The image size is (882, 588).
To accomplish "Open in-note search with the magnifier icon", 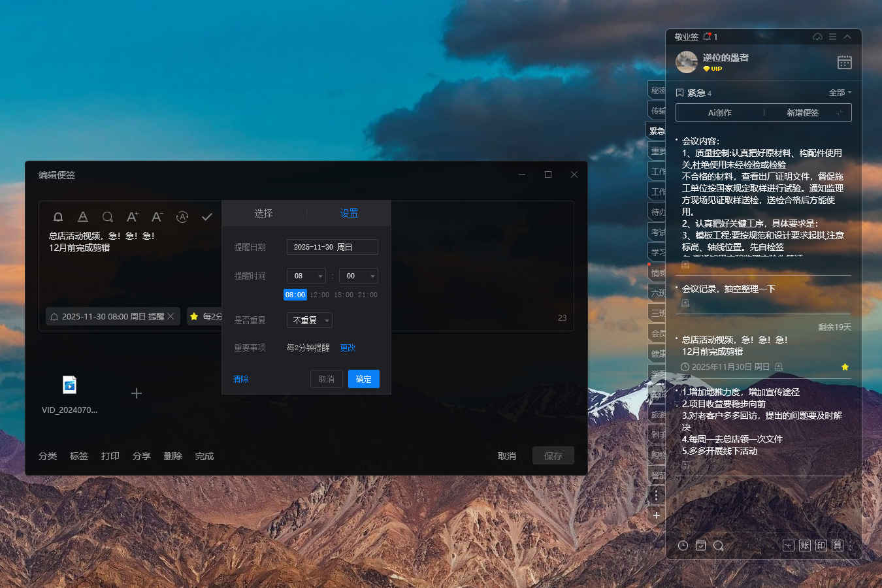I will pos(107,217).
